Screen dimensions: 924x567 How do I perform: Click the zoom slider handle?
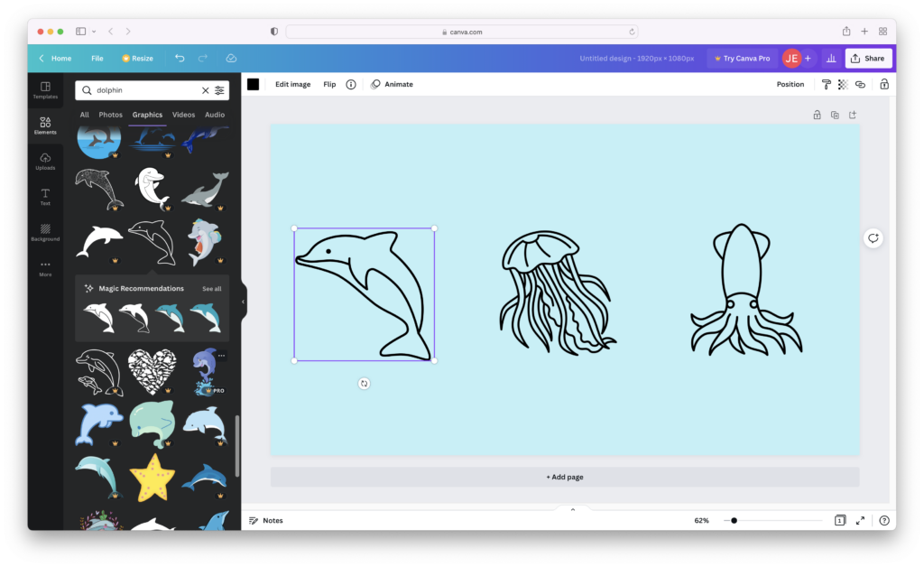[x=734, y=520]
